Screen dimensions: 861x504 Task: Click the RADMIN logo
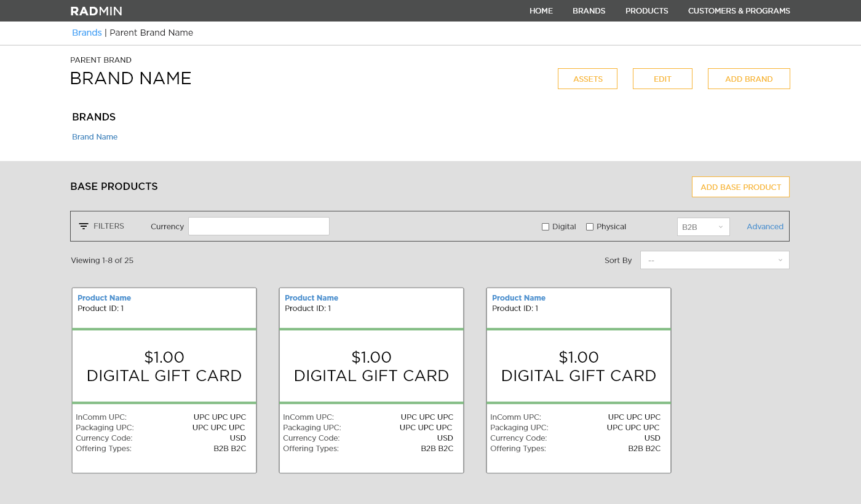pyautogui.click(x=96, y=11)
